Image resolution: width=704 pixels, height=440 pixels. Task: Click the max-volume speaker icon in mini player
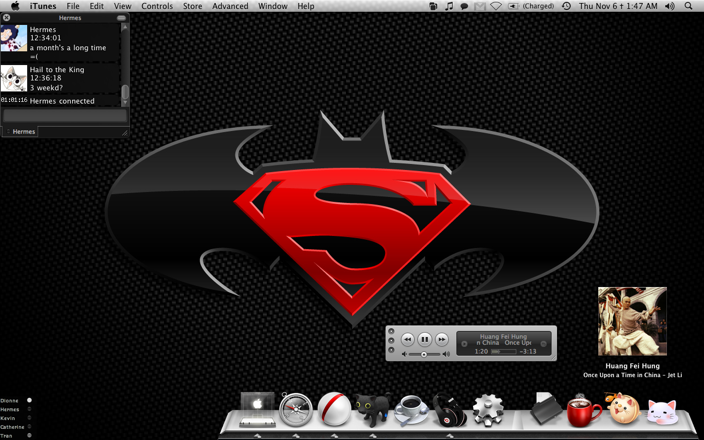tap(446, 354)
